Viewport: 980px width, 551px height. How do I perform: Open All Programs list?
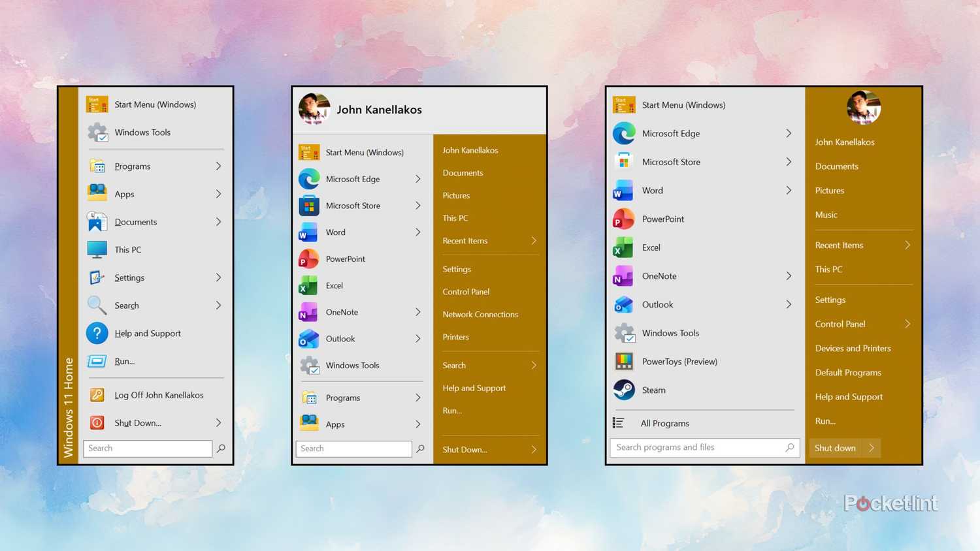tap(665, 423)
